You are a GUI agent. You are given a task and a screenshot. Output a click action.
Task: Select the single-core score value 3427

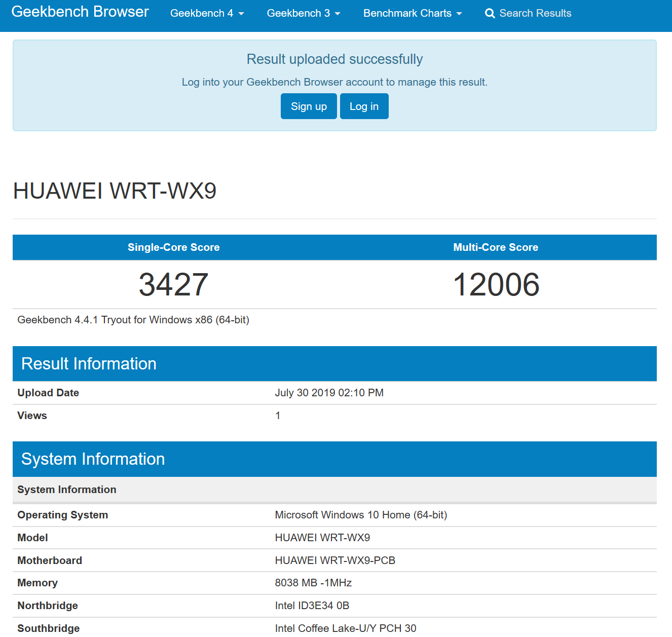pos(173,284)
